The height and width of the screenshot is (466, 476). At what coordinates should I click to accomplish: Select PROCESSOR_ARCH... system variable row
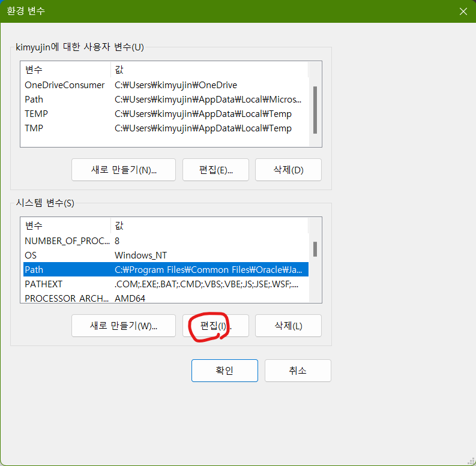pos(166,297)
